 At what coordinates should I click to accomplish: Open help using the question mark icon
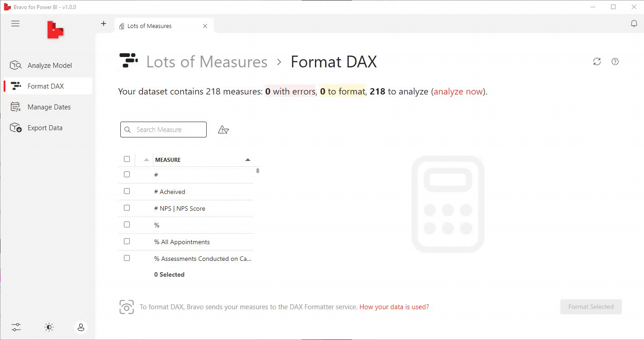615,61
